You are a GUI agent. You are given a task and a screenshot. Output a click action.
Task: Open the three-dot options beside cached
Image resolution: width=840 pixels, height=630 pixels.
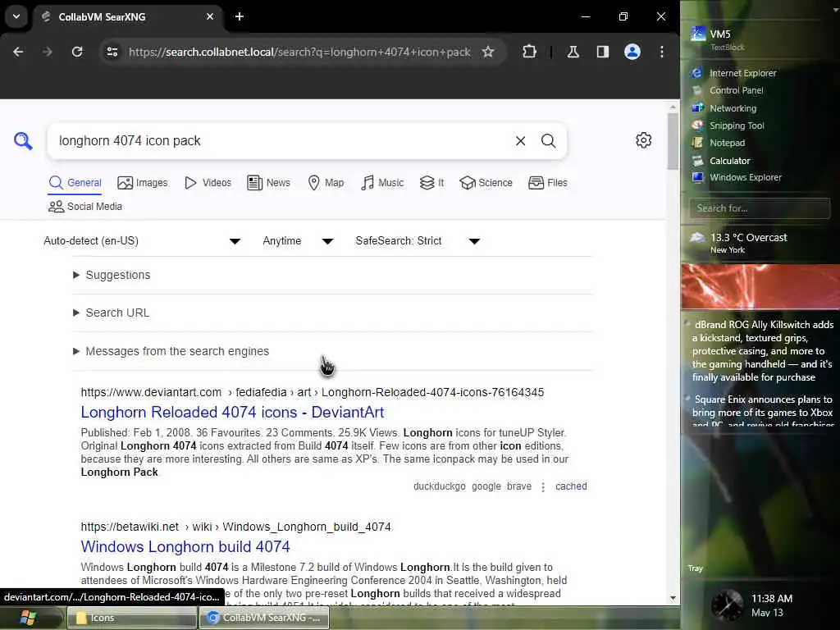(x=543, y=486)
